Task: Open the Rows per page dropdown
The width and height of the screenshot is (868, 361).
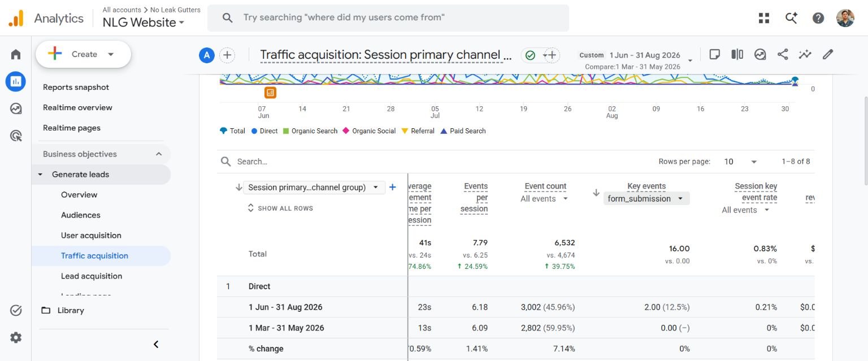Action: coord(740,162)
